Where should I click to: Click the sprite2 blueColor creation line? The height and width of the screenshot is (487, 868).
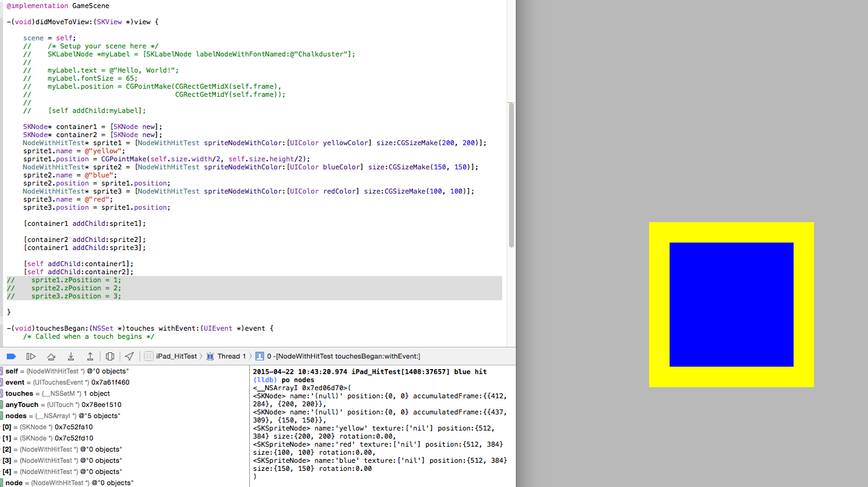coord(250,167)
